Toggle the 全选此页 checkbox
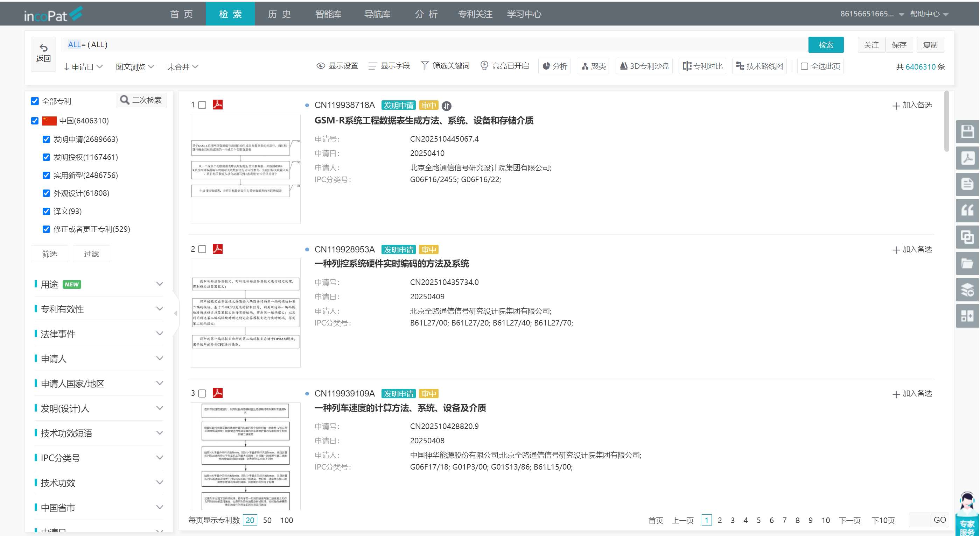Viewport: 980px width, 536px height. click(x=804, y=66)
